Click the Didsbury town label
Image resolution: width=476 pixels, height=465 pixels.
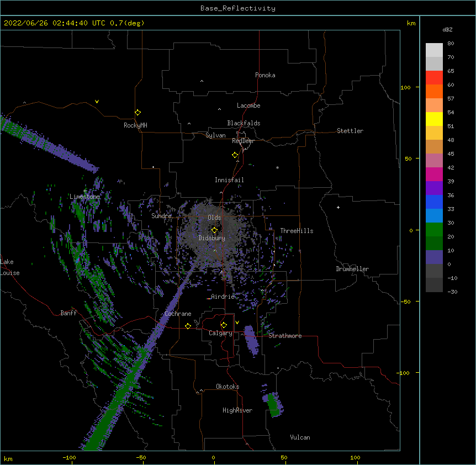point(212,238)
